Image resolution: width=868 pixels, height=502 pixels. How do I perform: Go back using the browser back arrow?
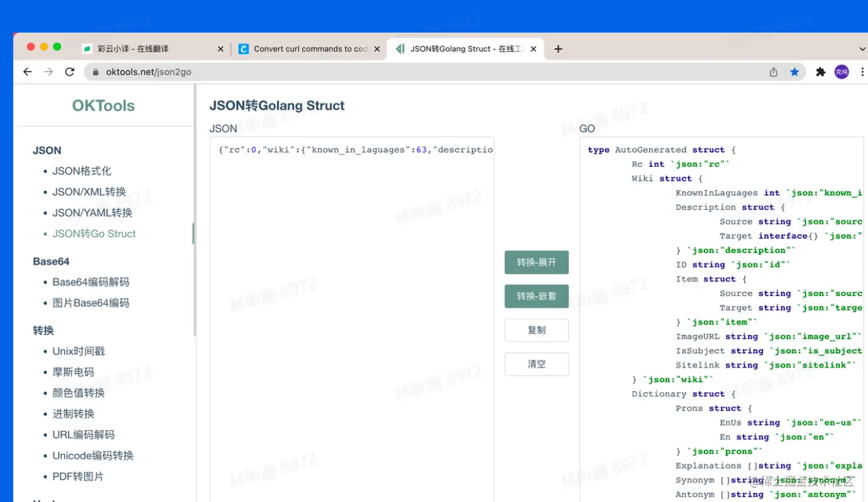click(x=27, y=72)
